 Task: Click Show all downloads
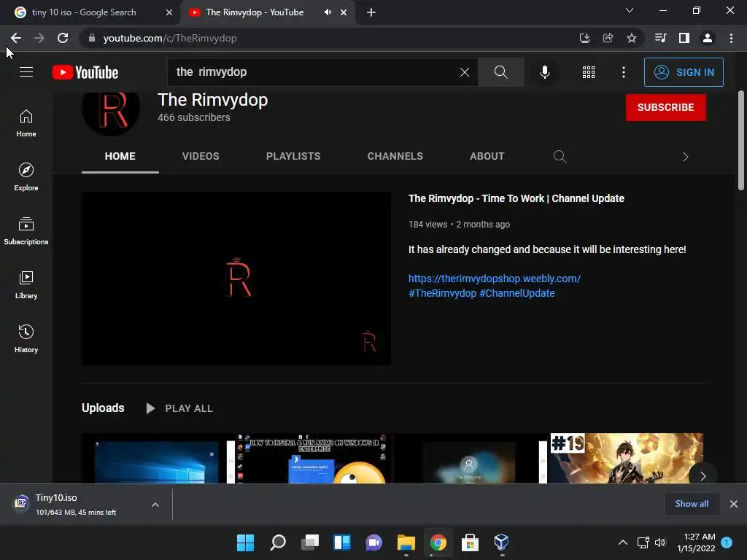(x=692, y=504)
